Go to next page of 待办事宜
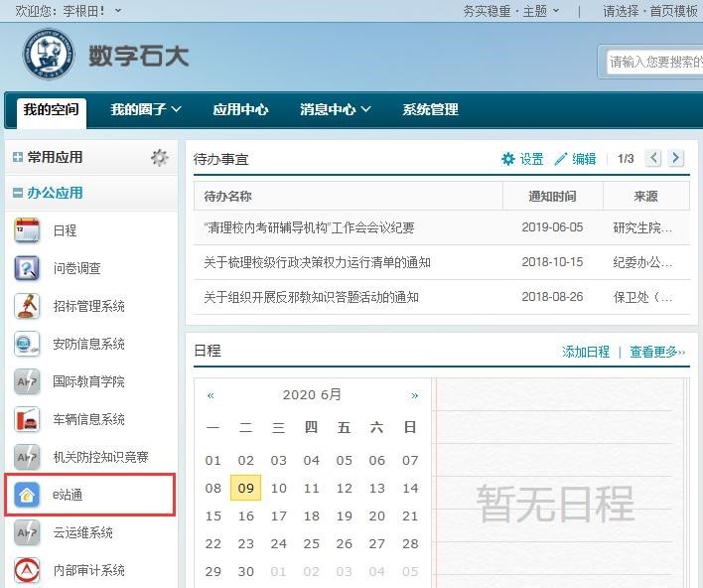703x588 pixels. tap(676, 158)
